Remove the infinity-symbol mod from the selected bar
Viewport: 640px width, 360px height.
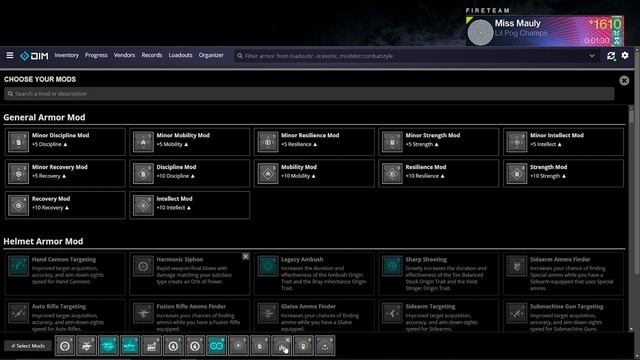[216, 346]
